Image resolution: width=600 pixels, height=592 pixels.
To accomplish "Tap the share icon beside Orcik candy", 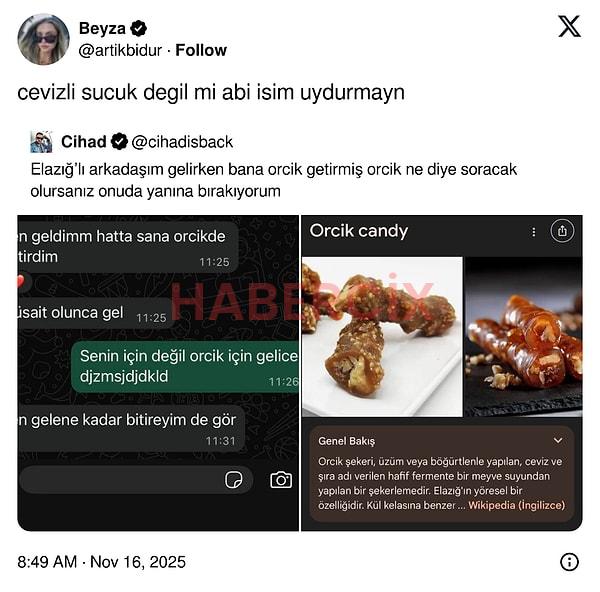I will pos(562,231).
